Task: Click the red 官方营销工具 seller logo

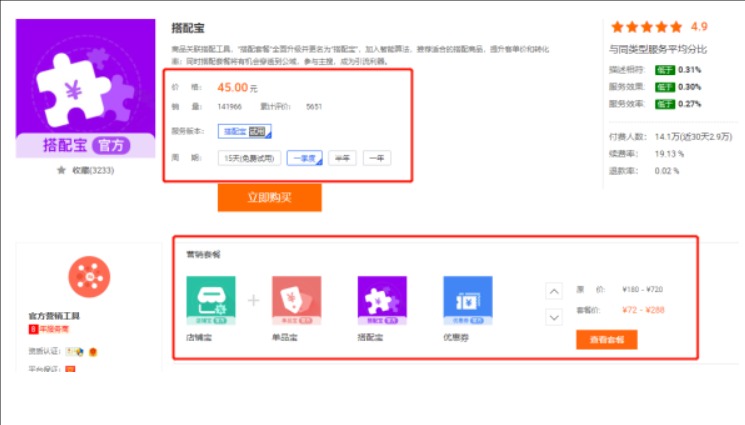Action: 89,277
